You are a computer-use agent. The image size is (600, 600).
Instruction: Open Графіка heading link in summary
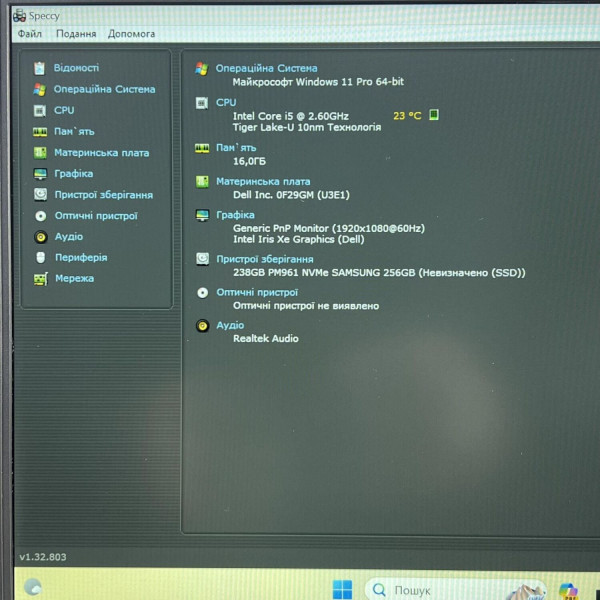[235, 215]
